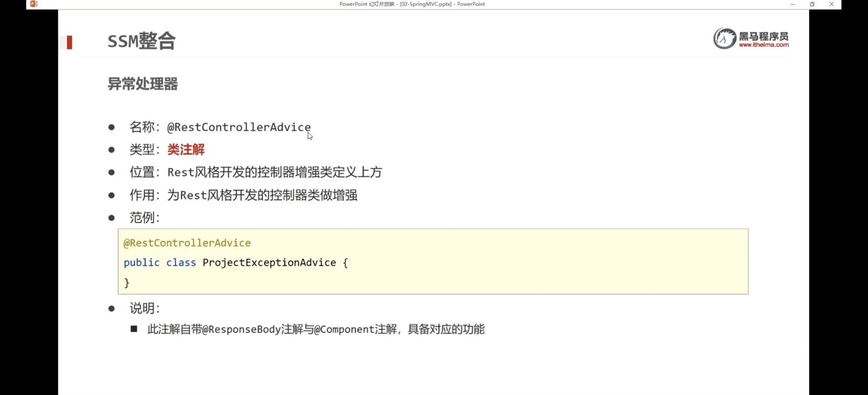This screenshot has height=395, width=868.
Task: Click @RestControllerAdvice annotation in code box
Action: 187,243
